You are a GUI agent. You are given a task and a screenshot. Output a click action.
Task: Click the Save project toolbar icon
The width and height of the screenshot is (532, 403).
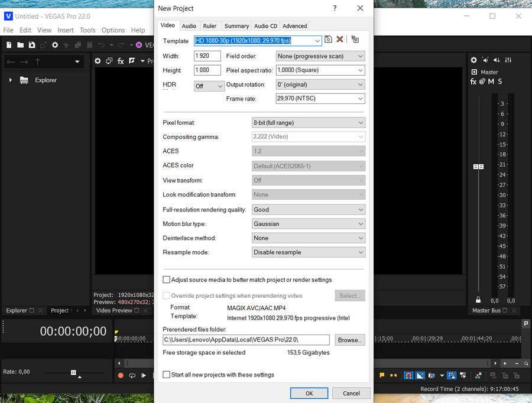pos(32,45)
